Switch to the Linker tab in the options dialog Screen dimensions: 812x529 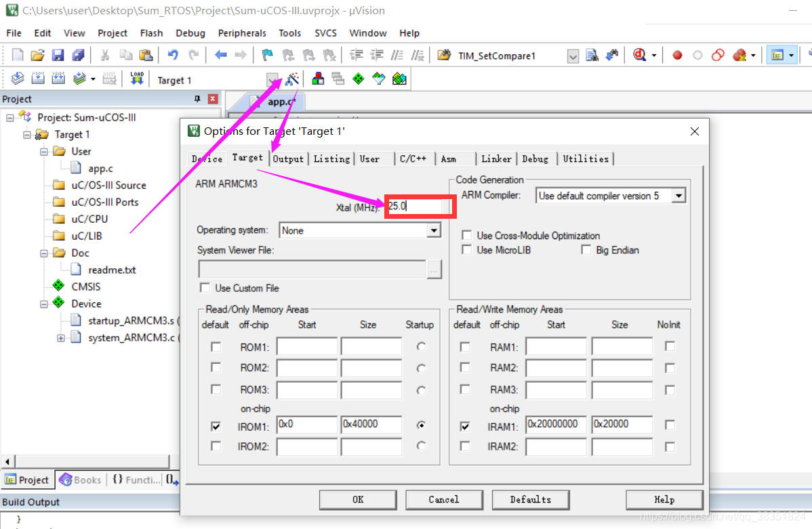[x=496, y=159]
